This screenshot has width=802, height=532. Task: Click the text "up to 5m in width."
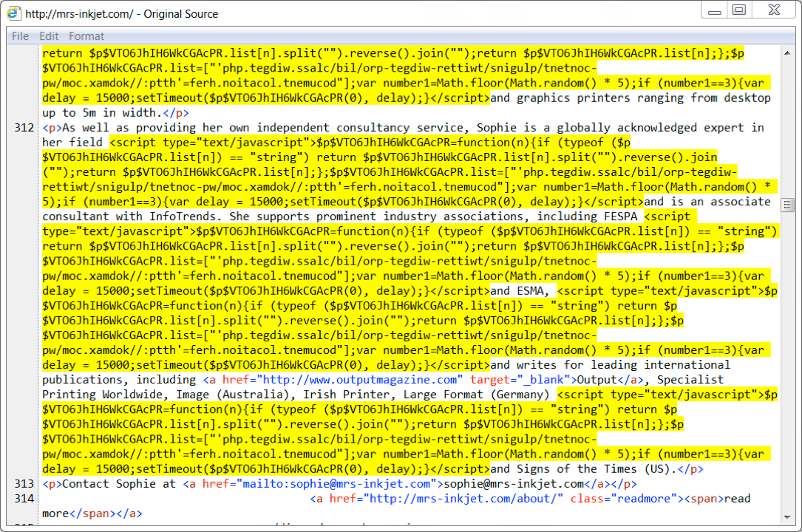coord(102,113)
